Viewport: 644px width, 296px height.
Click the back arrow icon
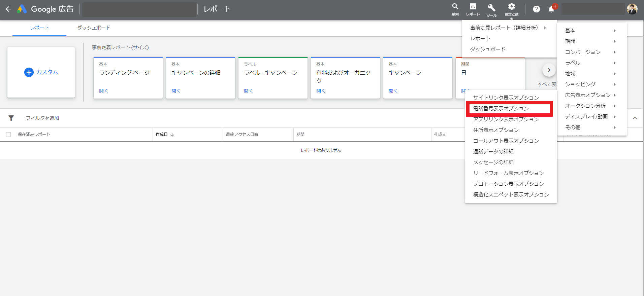pos(8,9)
